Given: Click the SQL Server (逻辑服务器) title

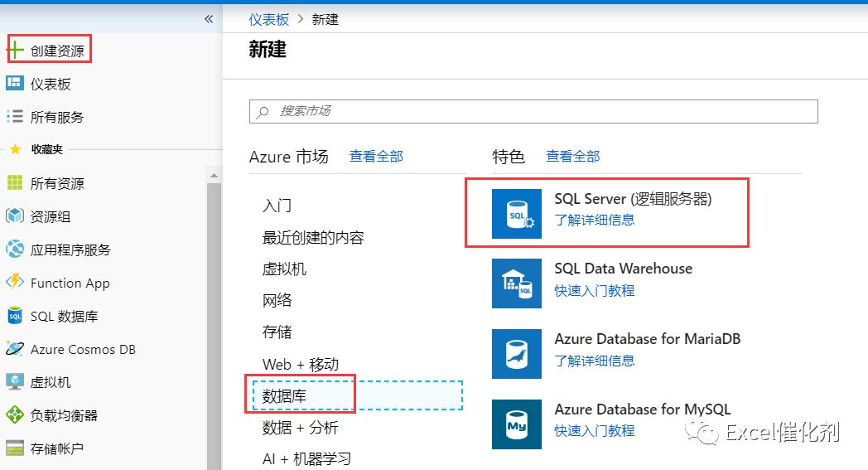Looking at the screenshot, I should coord(634,198).
